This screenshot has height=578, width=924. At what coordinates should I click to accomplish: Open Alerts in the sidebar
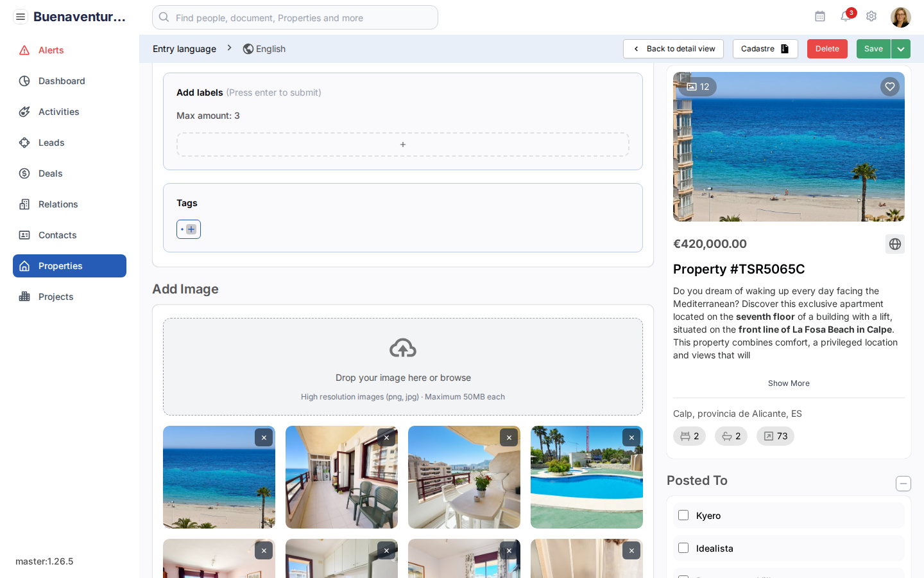point(69,50)
